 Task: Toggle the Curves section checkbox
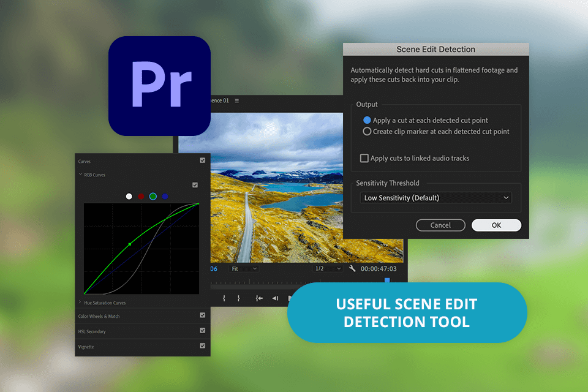tap(203, 160)
